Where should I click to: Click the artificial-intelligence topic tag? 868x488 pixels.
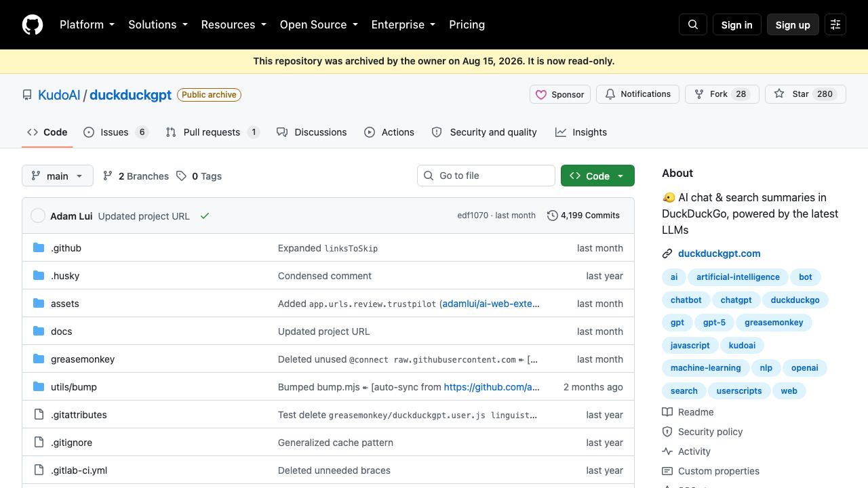(738, 277)
